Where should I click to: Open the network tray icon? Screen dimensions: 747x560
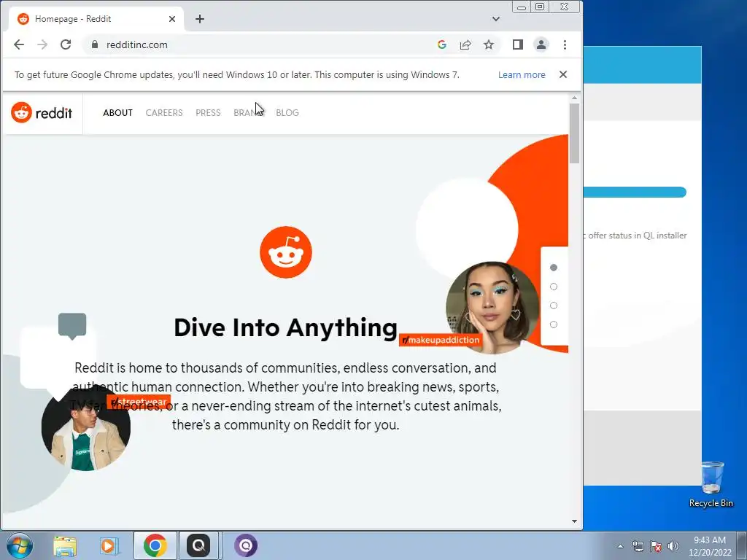[638, 546]
